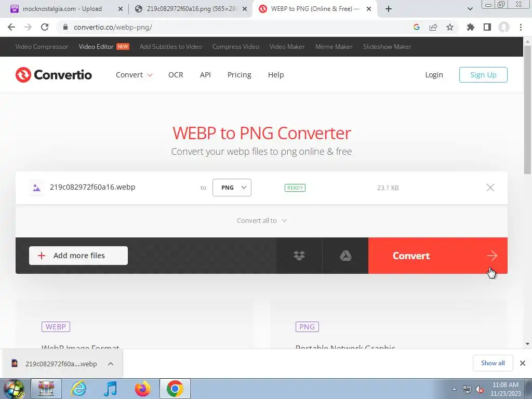Click the Convertio logo
Screen dimensions: 532x399
click(x=54, y=75)
